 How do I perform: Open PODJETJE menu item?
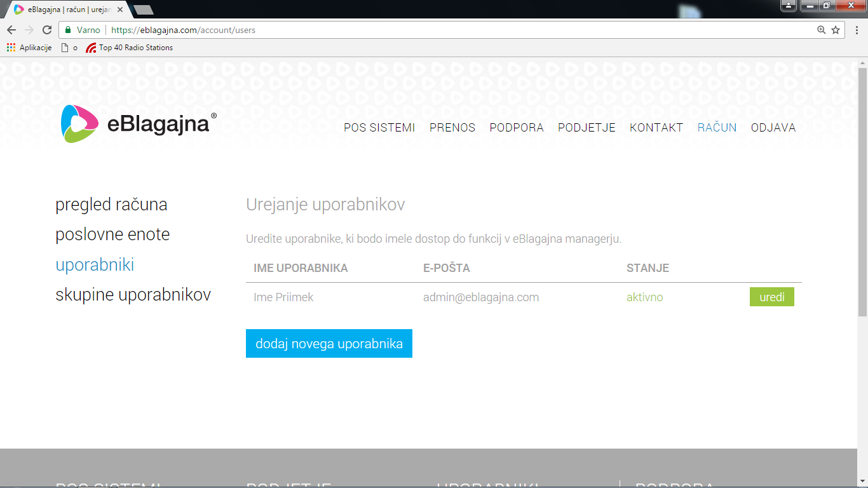click(587, 128)
